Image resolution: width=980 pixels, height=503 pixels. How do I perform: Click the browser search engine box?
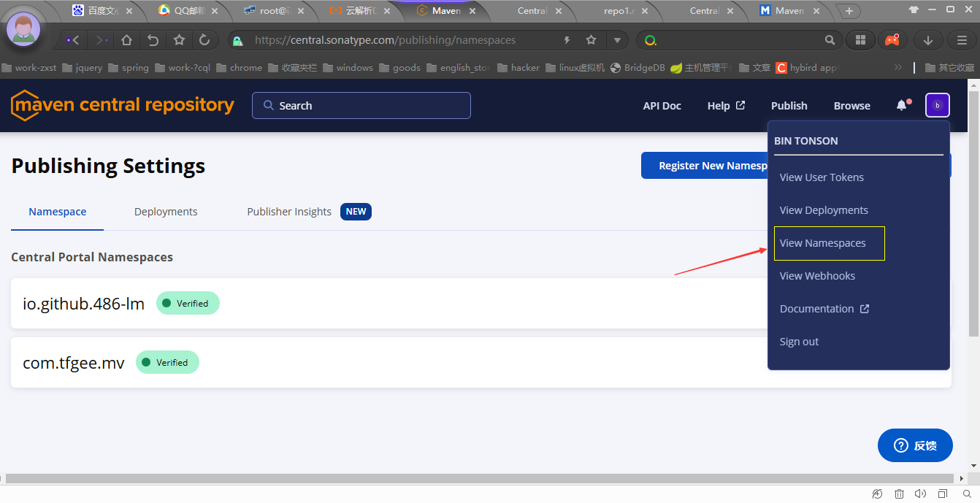739,41
